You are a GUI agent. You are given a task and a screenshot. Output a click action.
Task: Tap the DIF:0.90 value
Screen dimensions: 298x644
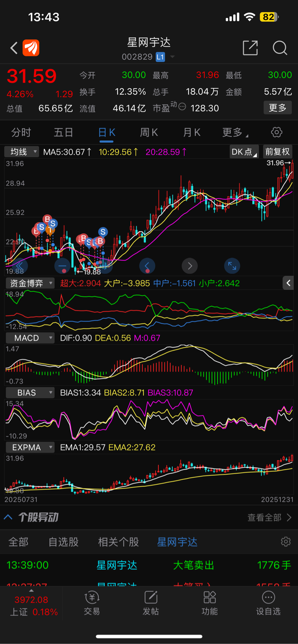coord(76,338)
